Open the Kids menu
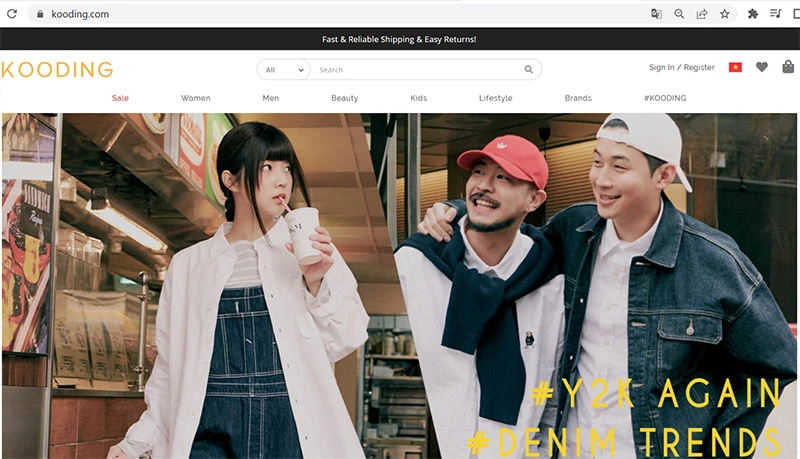This screenshot has height=459, width=800. [418, 98]
